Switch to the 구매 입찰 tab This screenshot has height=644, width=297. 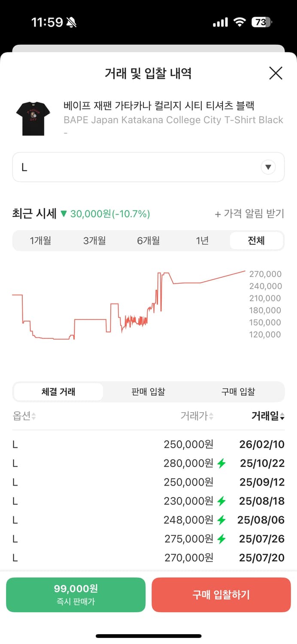point(239,392)
